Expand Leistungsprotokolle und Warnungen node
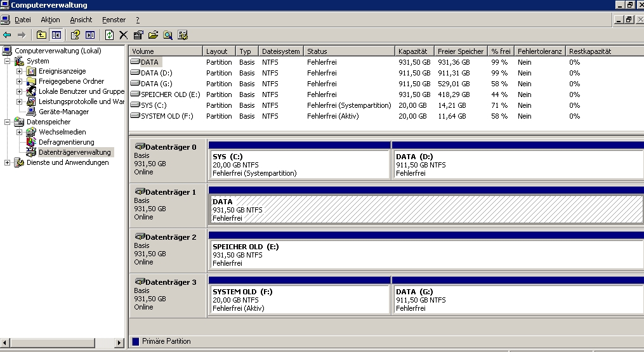The height and width of the screenshot is (352, 644). pos(19,101)
